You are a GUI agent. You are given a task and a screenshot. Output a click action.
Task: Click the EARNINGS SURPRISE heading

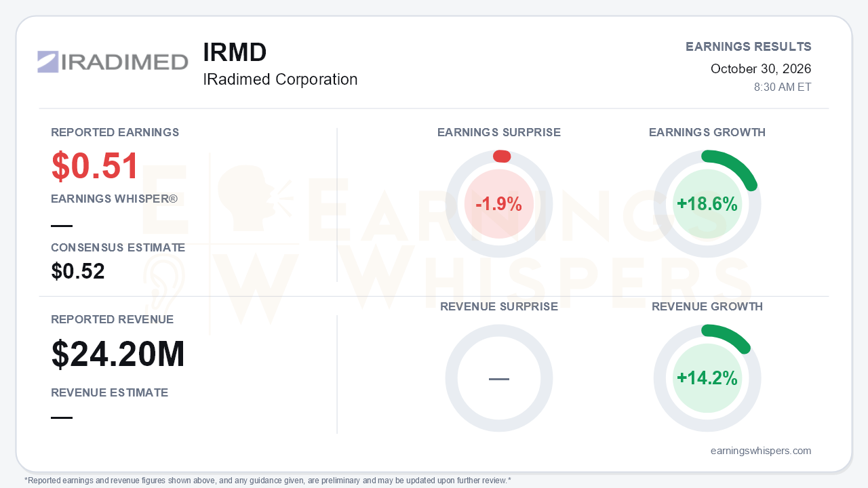coord(499,132)
